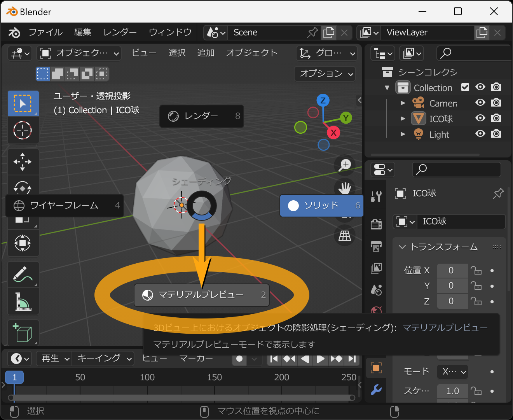Screen dimensions: 513x420
Task: Choose レンダー shading pie option
Action: point(202,116)
